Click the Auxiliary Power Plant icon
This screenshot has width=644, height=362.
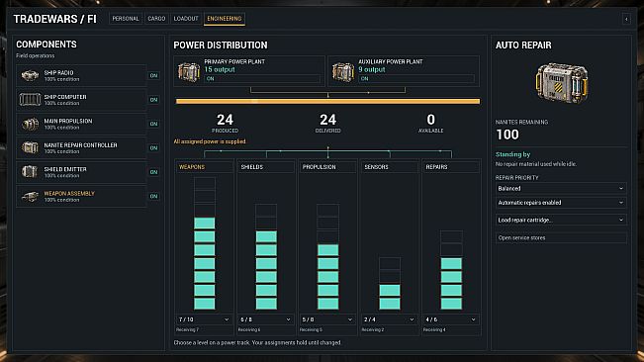pyautogui.click(x=343, y=71)
